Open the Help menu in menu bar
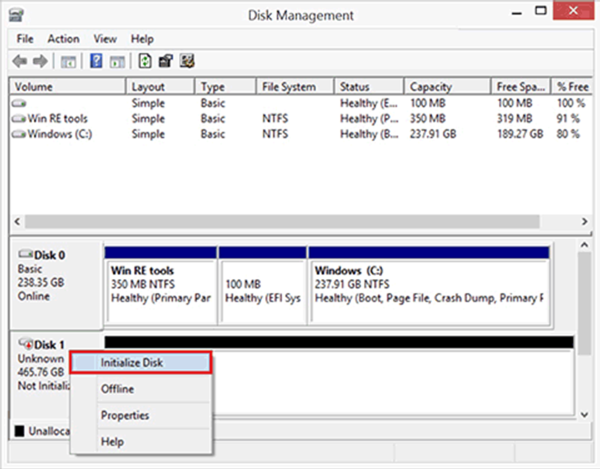 pyautogui.click(x=142, y=39)
